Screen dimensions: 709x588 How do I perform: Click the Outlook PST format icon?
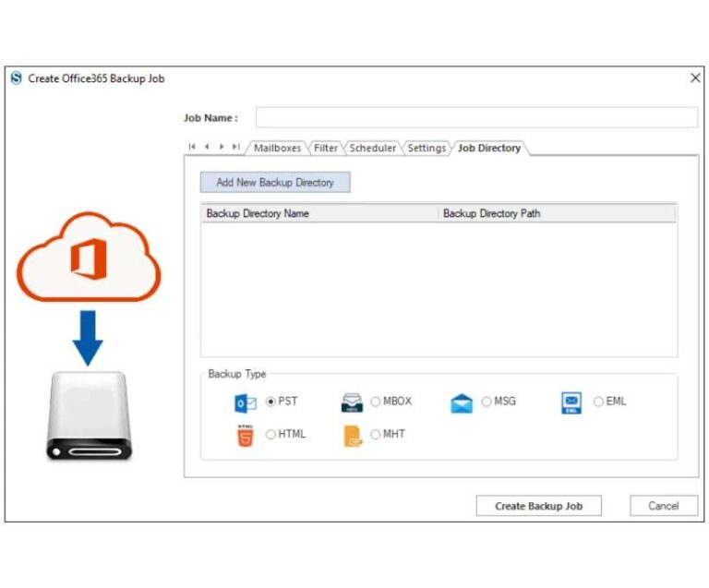245,402
